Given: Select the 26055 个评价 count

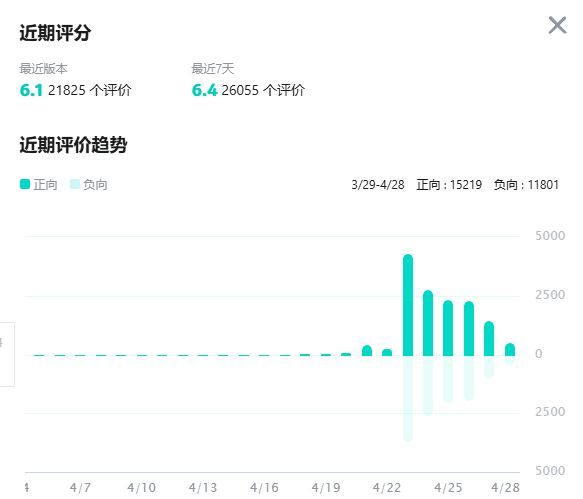Looking at the screenshot, I should (263, 90).
